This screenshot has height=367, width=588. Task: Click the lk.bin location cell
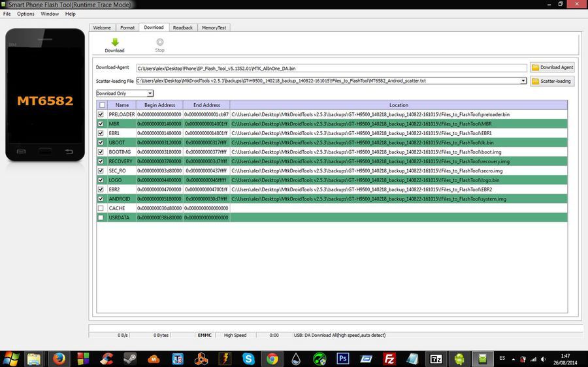pos(399,142)
